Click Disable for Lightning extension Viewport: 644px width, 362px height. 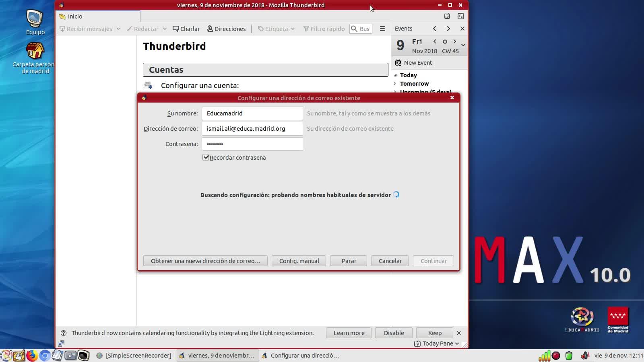click(x=394, y=333)
